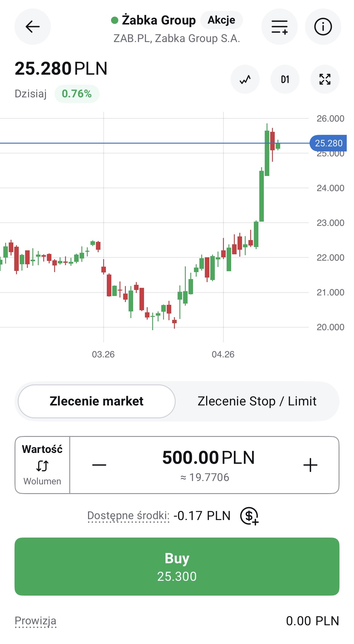The width and height of the screenshot is (354, 644).
Task: Tap the Żabka Group instrument title
Action: tap(159, 20)
